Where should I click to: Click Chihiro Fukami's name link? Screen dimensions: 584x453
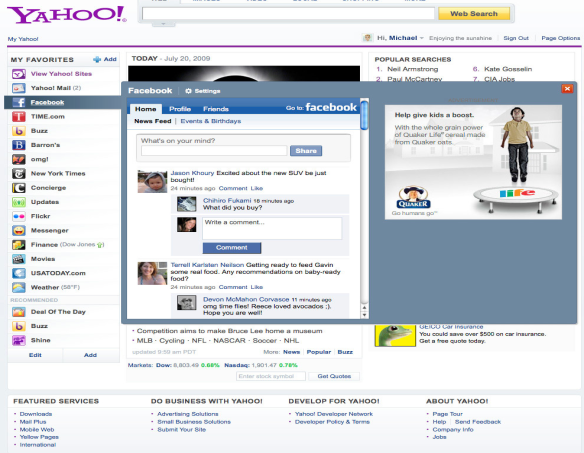(x=227, y=200)
